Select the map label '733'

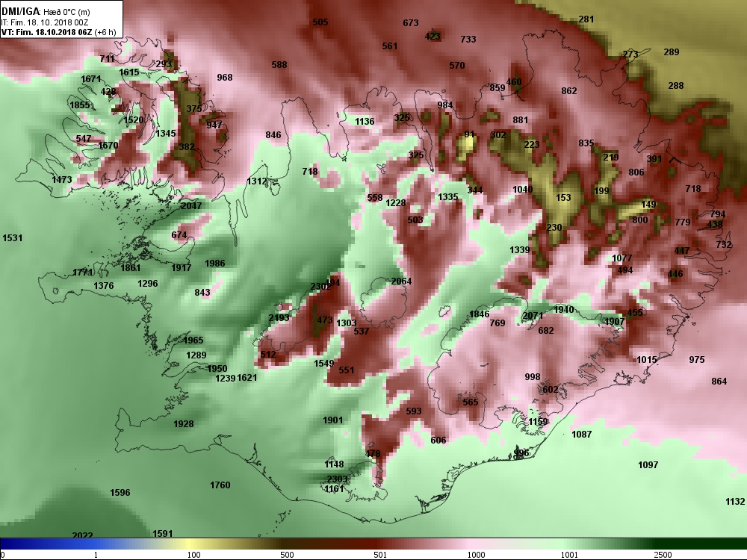click(468, 39)
